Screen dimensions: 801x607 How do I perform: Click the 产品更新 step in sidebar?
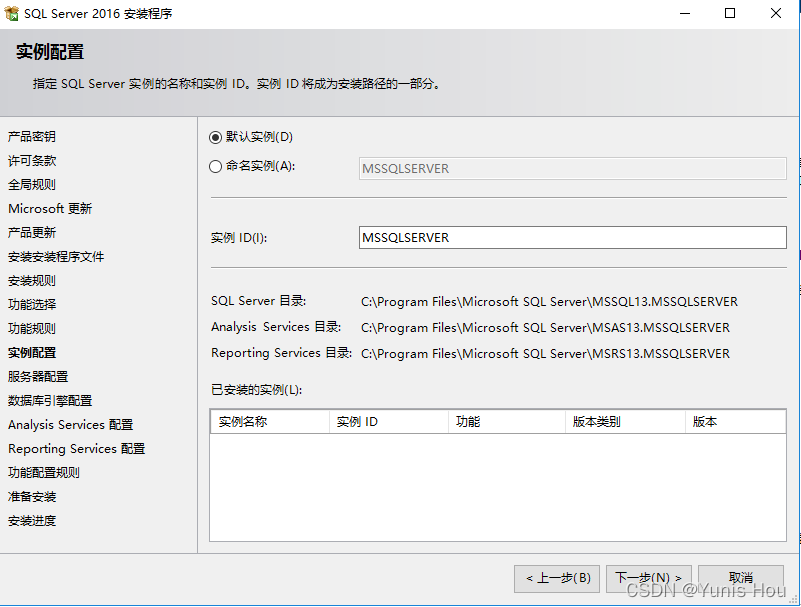[32, 232]
